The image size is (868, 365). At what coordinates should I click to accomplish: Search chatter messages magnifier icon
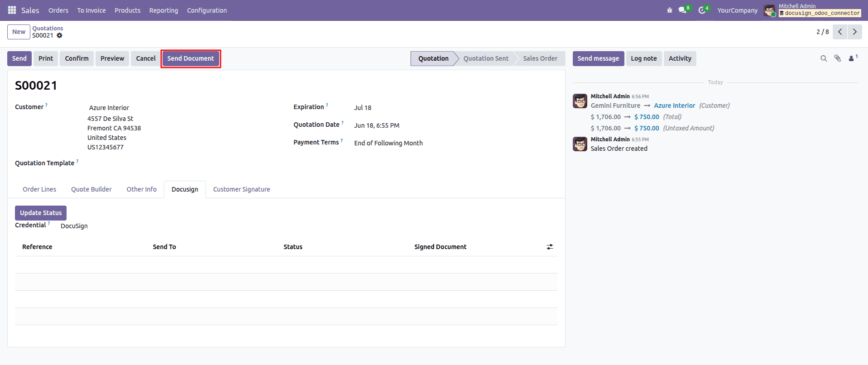824,58
